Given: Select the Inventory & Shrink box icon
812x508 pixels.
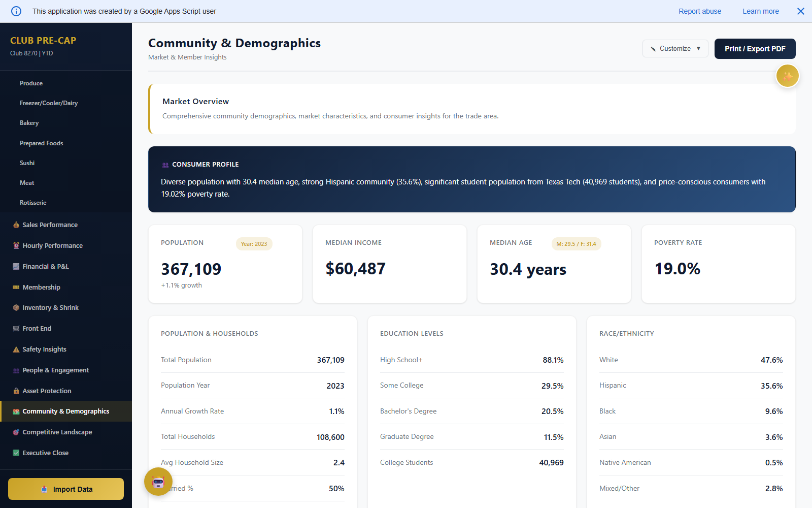Looking at the screenshot, I should point(16,307).
